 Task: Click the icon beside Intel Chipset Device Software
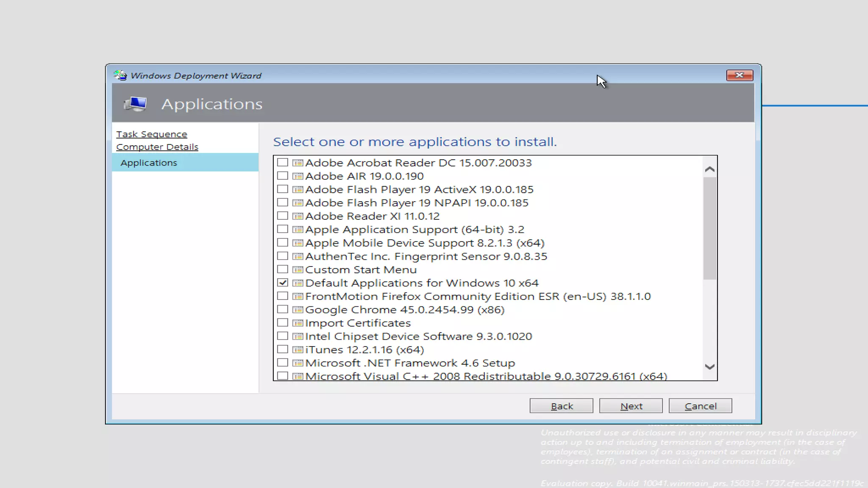click(x=298, y=336)
